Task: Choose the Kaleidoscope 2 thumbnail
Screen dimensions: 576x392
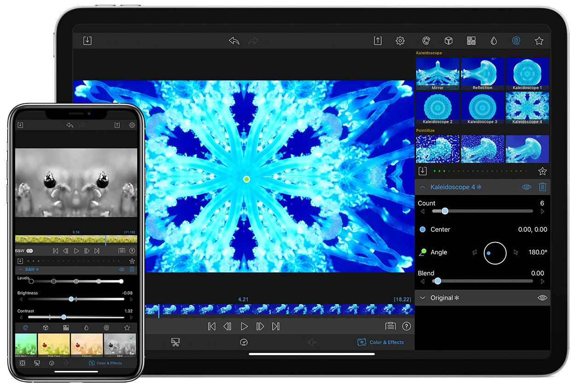Action: click(438, 108)
